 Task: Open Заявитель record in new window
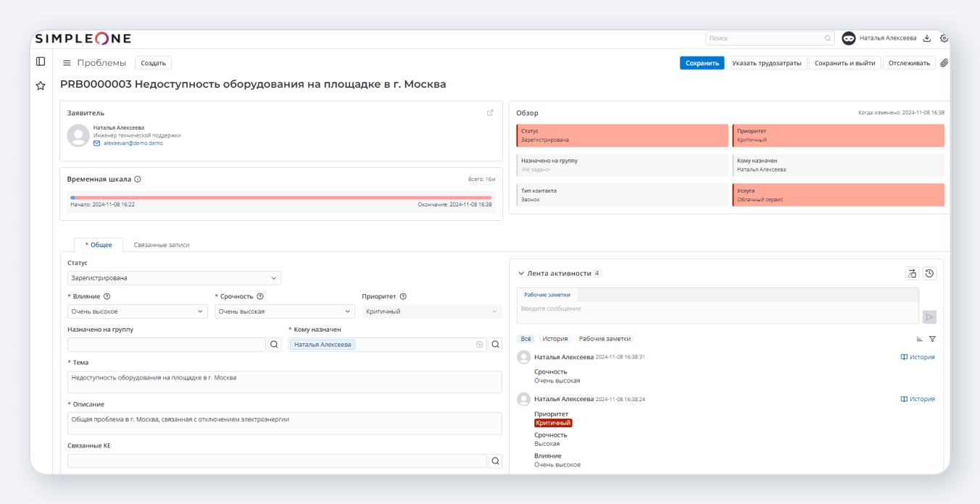[x=490, y=113]
